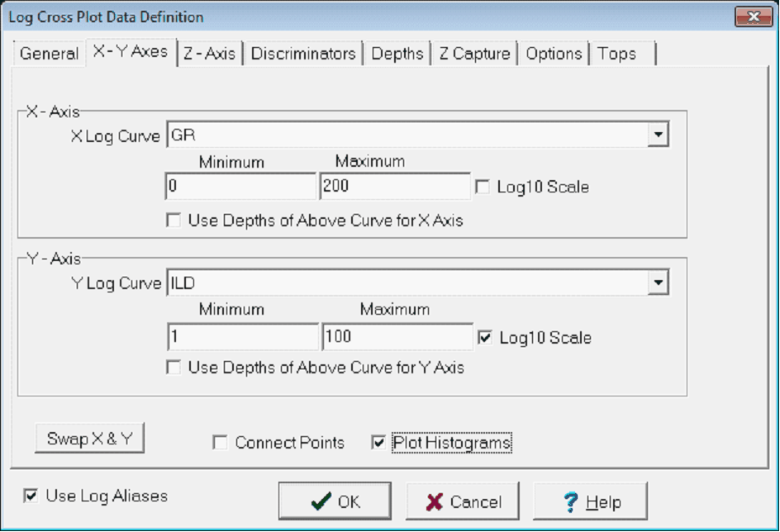
Task: Toggle the Use Log Aliases checkbox
Action: [31, 496]
